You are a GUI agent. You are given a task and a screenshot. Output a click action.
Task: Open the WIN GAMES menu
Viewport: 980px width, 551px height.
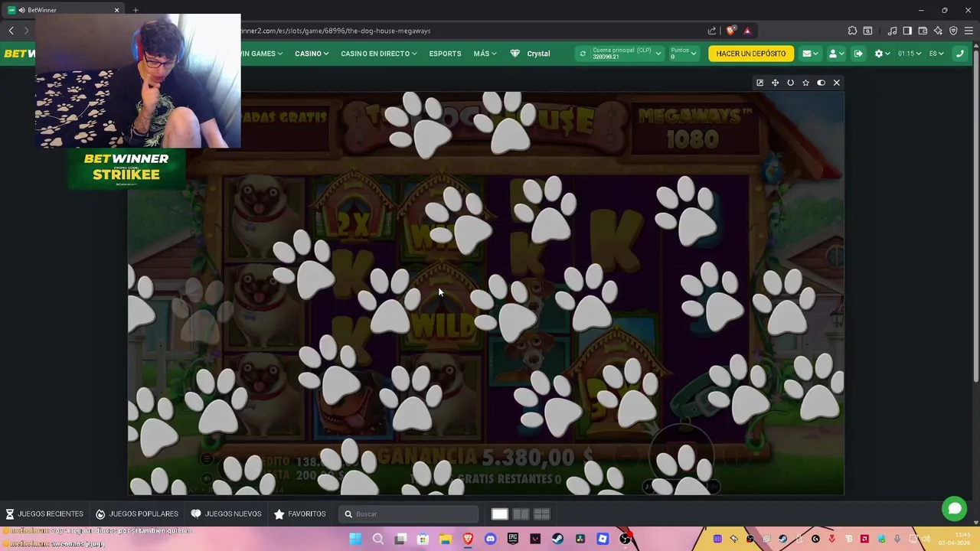click(262, 54)
